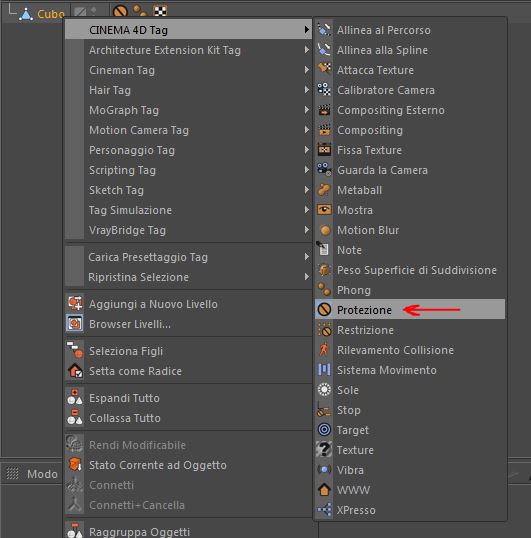Expand the Hair Tag submenu arrow
The width and height of the screenshot is (531, 538).
coord(306,90)
